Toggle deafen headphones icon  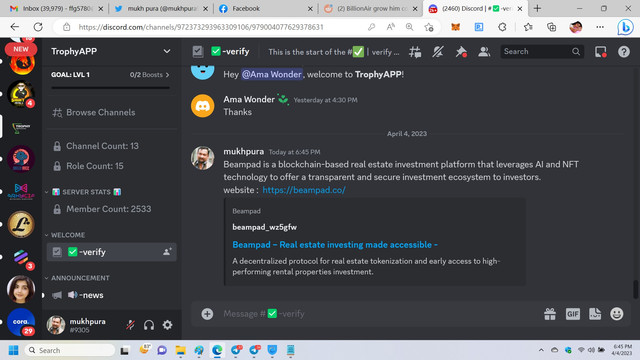149,325
